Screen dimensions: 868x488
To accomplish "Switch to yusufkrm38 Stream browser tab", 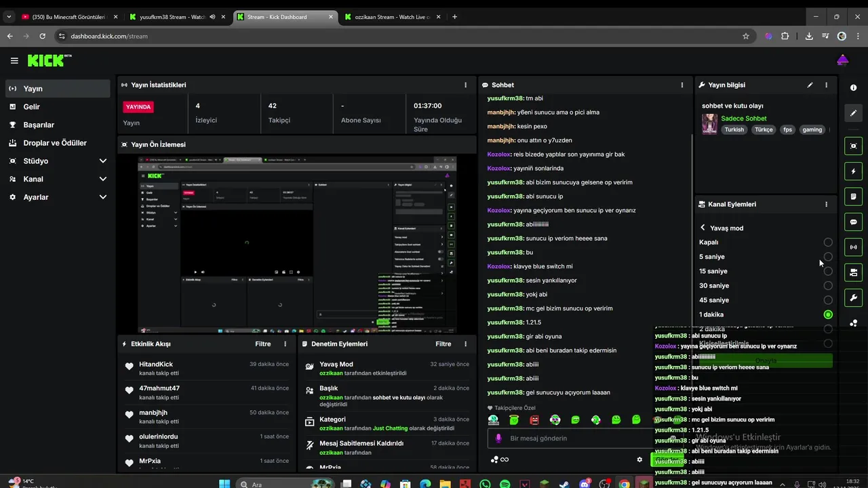I will click(x=178, y=16).
